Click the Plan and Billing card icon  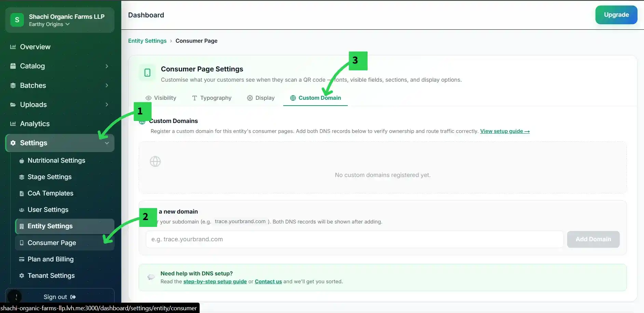pos(22,259)
